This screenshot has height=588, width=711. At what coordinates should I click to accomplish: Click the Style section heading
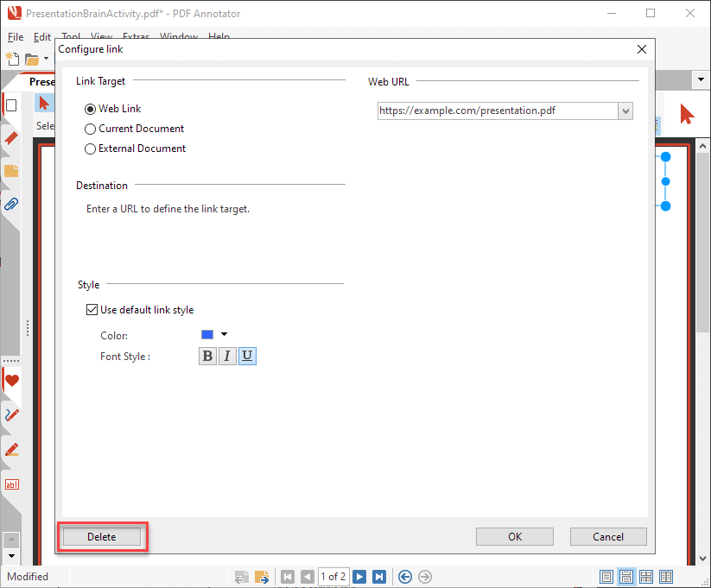pyautogui.click(x=88, y=285)
